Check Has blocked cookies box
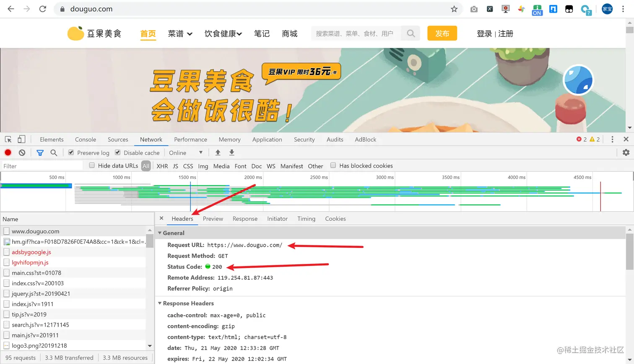 333,165
